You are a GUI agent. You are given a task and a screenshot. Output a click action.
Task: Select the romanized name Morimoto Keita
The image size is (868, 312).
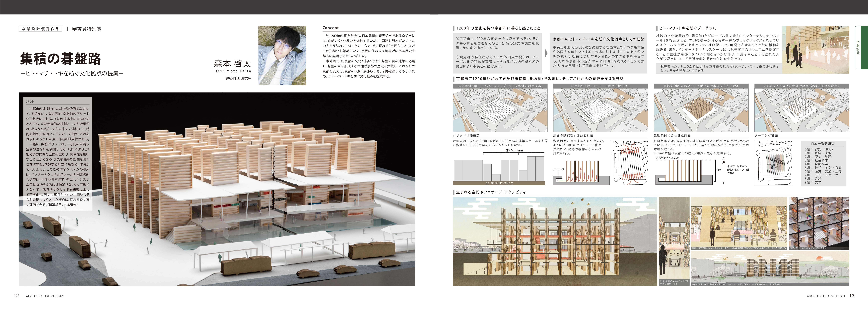pyautogui.click(x=234, y=71)
